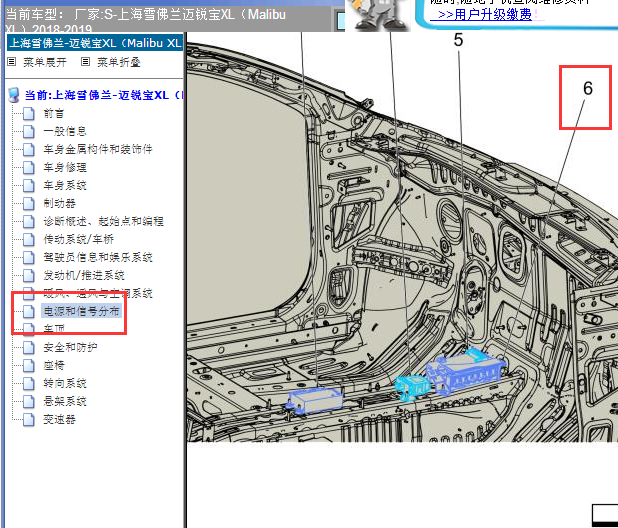Click the page icon beside 车身系统
The height and width of the screenshot is (528, 618).
tap(28, 185)
